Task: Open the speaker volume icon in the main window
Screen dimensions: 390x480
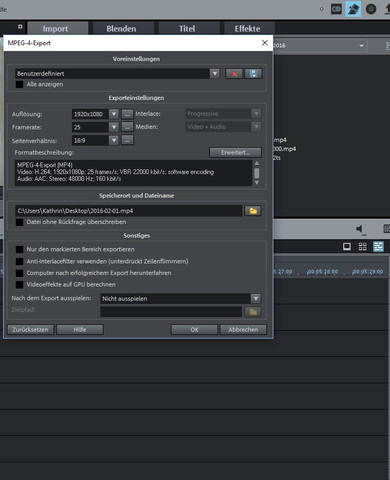Action: (360, 229)
